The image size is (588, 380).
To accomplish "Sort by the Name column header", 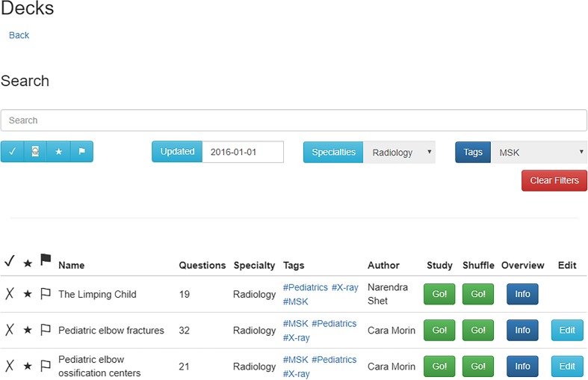I will pos(72,265).
